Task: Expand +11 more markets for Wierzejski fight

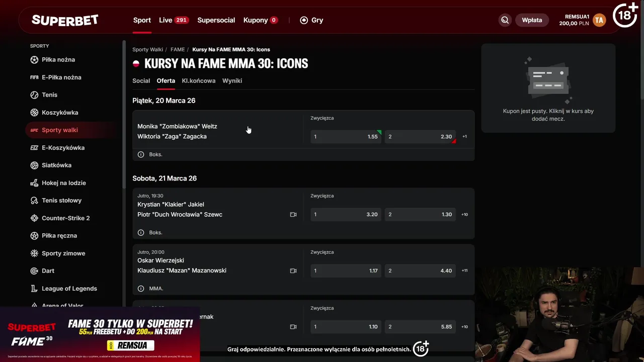Action: pyautogui.click(x=464, y=270)
